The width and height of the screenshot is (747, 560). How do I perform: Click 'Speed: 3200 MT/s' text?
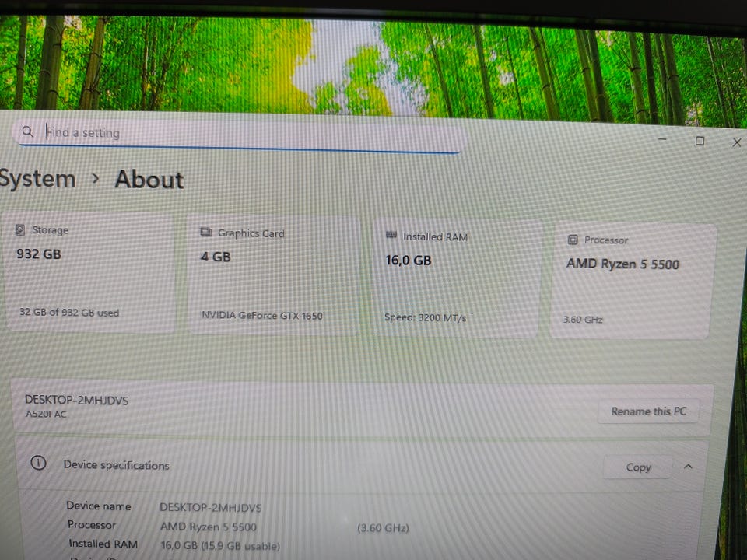(425, 317)
